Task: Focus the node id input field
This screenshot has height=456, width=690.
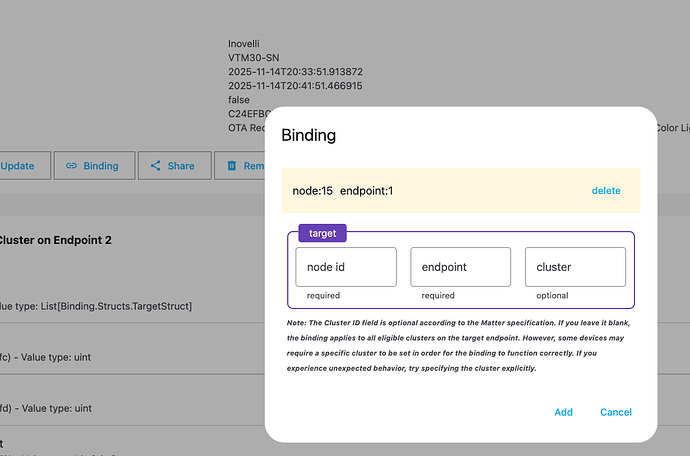Action: (346, 268)
